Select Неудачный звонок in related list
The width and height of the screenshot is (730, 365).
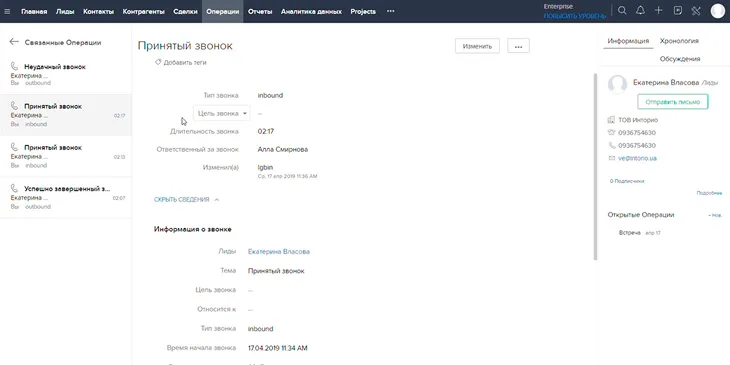[66, 74]
